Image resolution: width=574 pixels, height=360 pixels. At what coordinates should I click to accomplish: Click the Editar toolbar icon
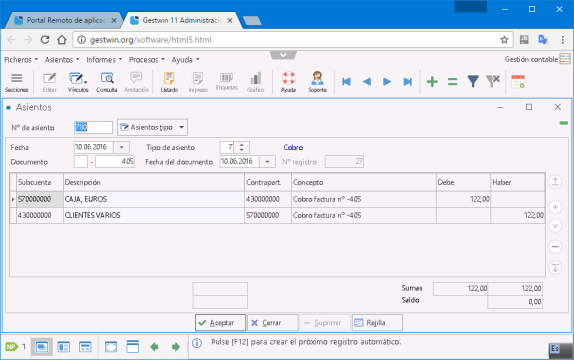(49, 82)
